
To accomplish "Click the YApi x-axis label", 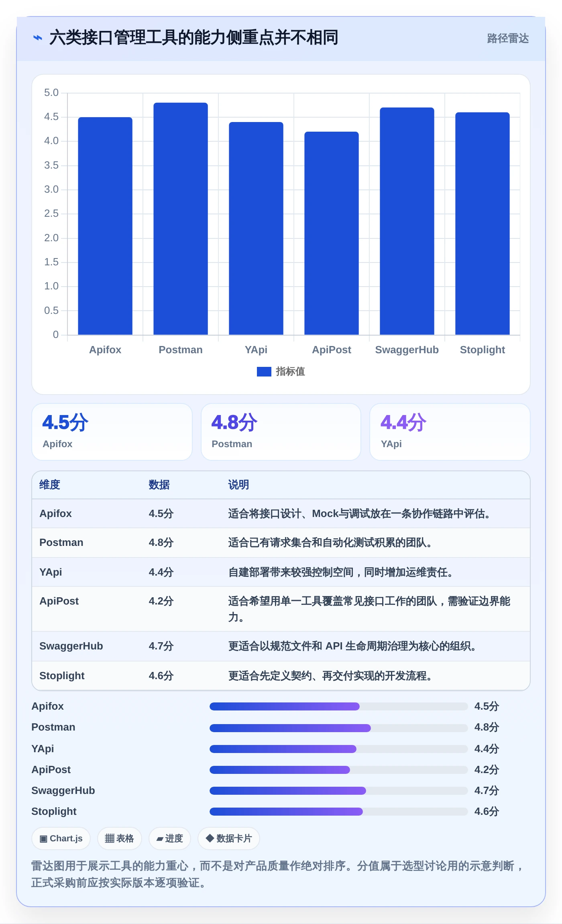I will 256,350.
